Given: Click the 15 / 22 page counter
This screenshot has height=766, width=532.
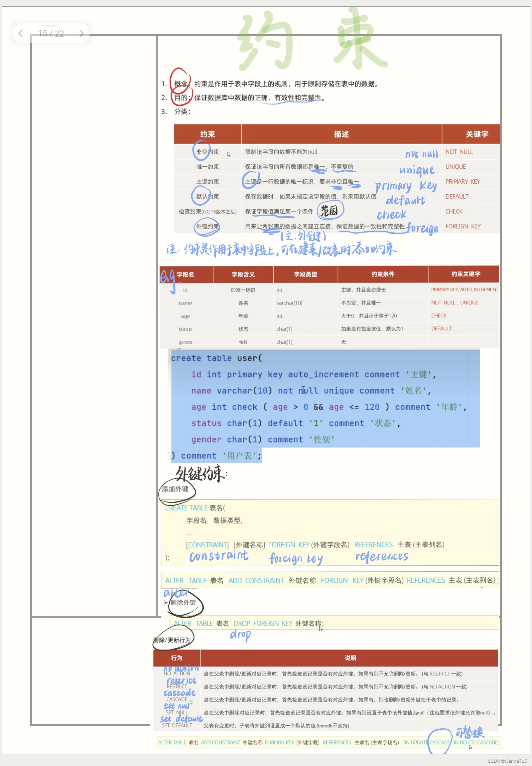Looking at the screenshot, I should pos(51,33).
